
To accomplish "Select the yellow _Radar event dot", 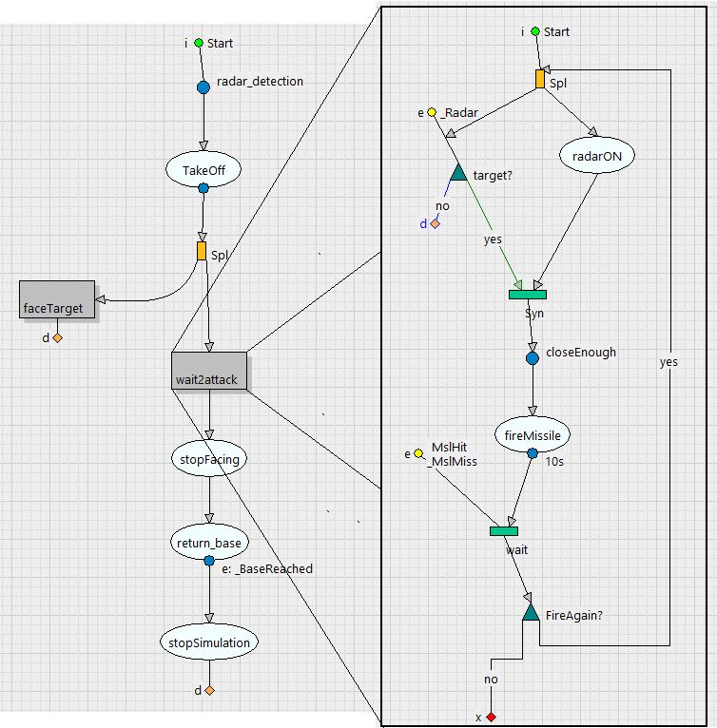I will click(x=431, y=113).
